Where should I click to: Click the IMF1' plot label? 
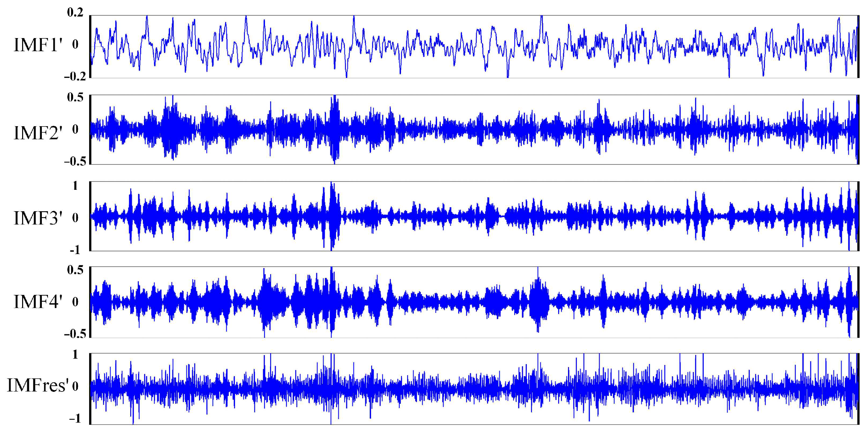[38, 45]
